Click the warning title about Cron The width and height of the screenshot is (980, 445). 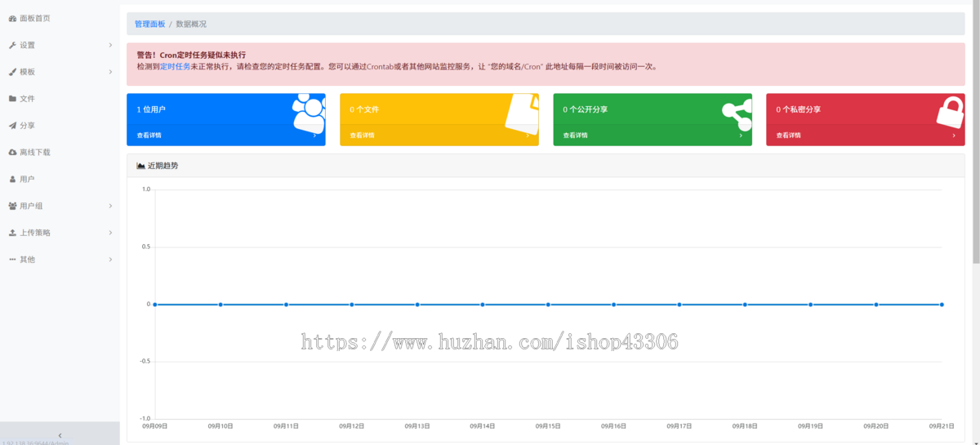click(x=191, y=55)
